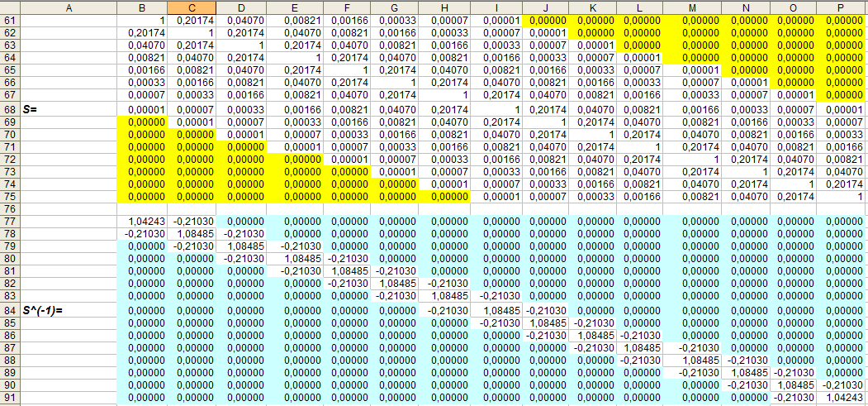Click column F header
Viewport: 868px width, 406px height.
pyautogui.click(x=346, y=7)
